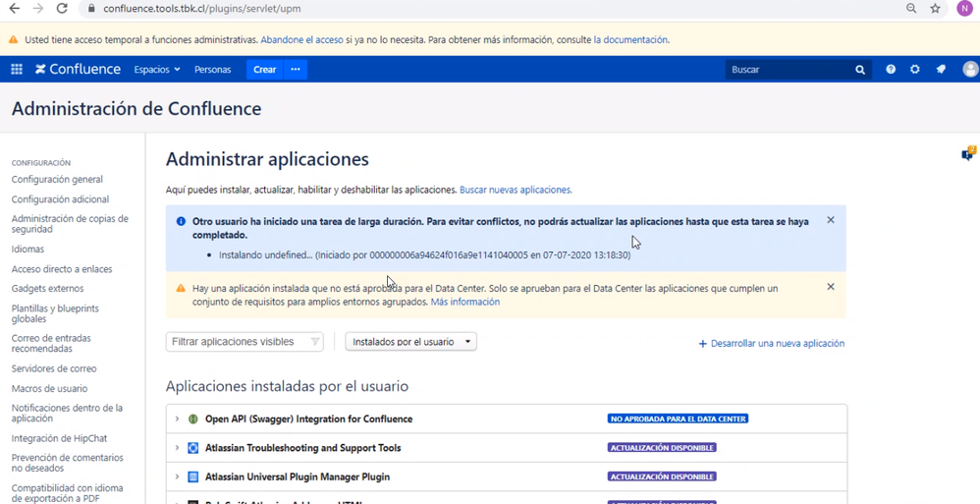The image size is (980, 504).
Task: Open the user profile avatar
Action: coord(970,70)
